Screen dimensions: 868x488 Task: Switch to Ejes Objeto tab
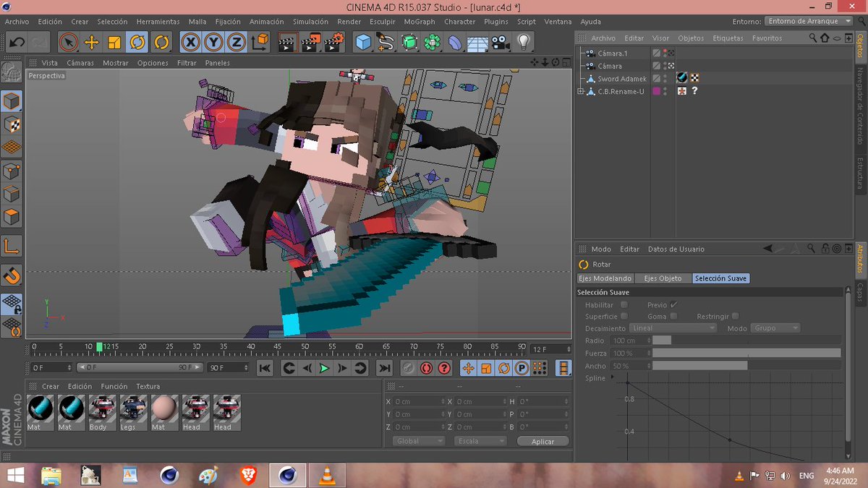point(663,278)
